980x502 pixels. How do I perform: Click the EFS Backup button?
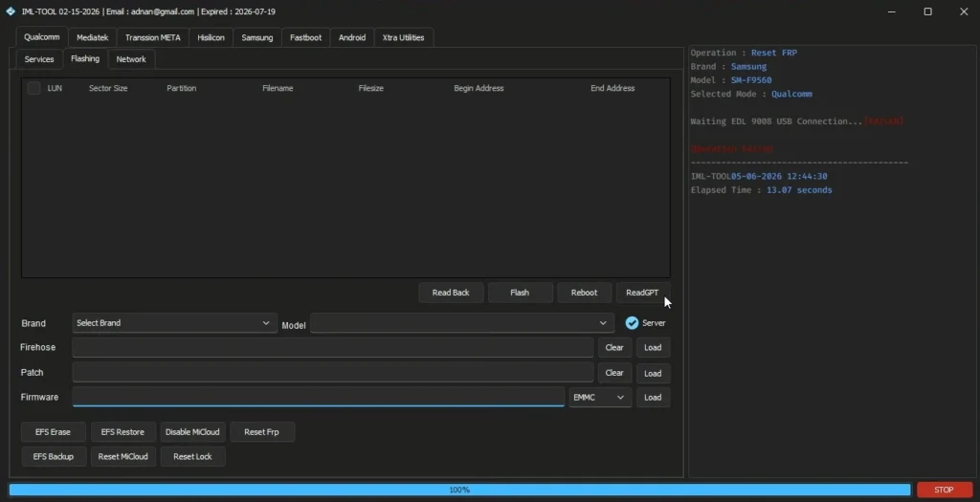point(54,456)
